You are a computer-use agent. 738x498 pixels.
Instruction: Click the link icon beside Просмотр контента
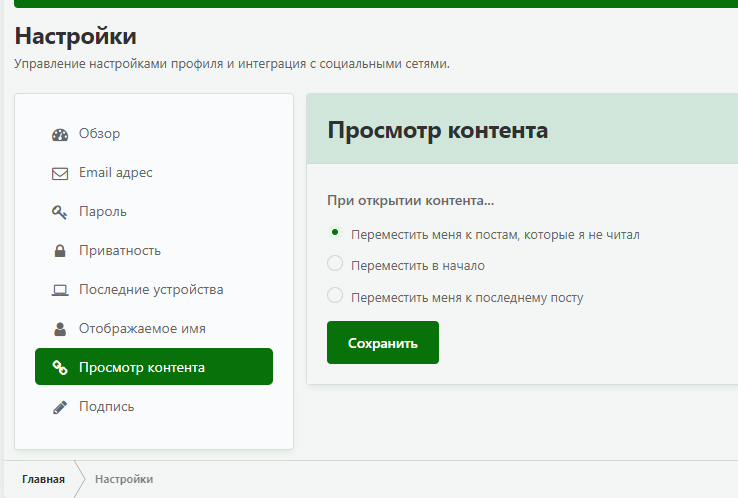(60, 368)
